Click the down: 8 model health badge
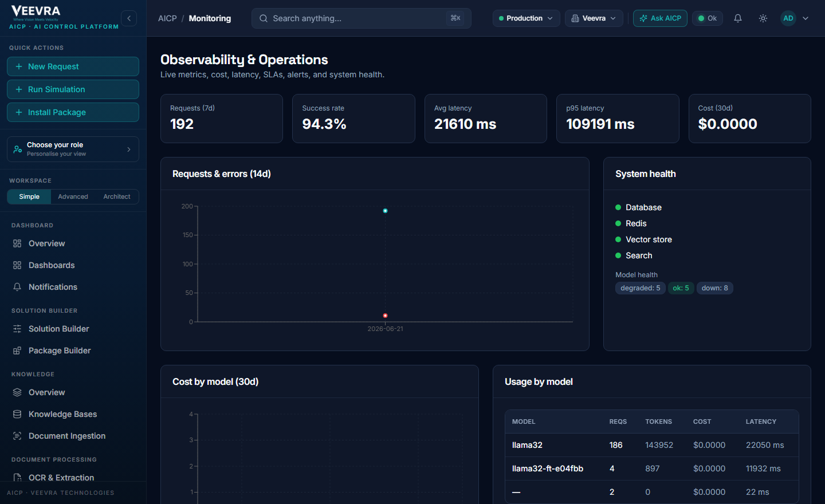The width and height of the screenshot is (825, 504). (715, 288)
